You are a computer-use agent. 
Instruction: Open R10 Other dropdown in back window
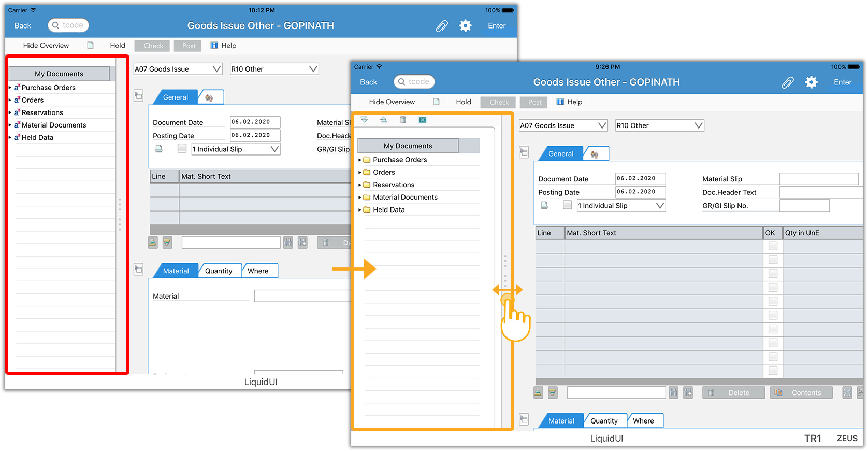[x=274, y=69]
